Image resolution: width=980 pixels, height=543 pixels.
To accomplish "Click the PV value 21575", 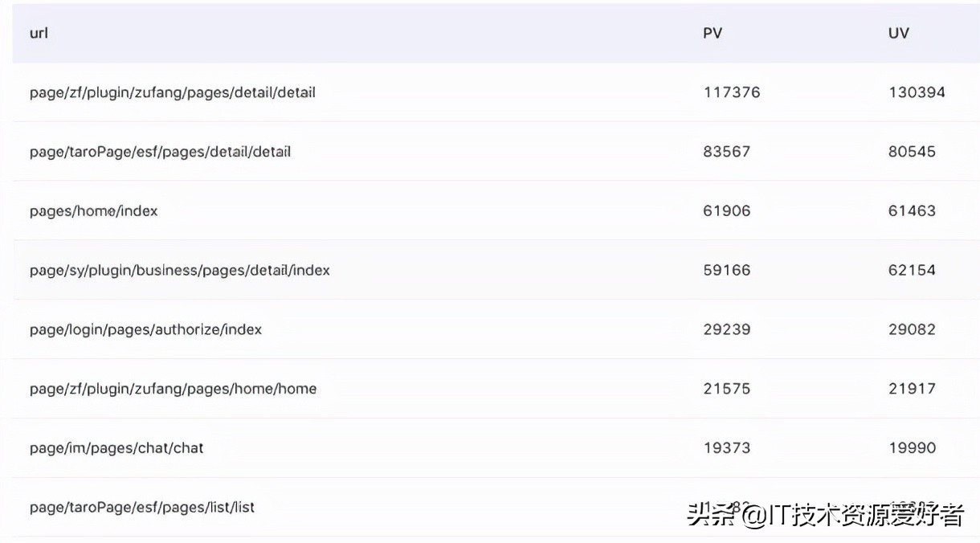I will click(726, 389).
